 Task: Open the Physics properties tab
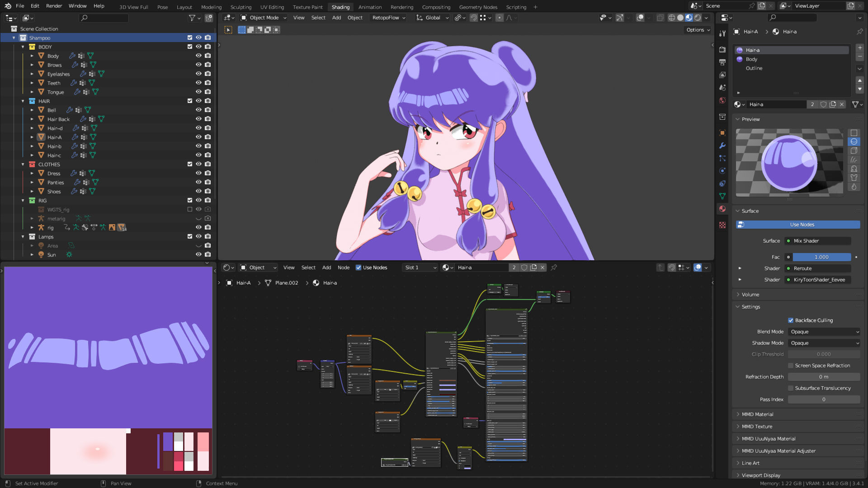click(722, 171)
